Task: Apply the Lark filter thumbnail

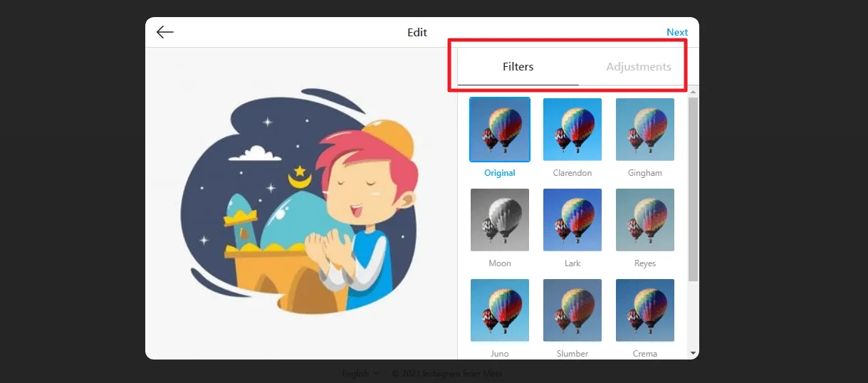Action: pyautogui.click(x=572, y=219)
